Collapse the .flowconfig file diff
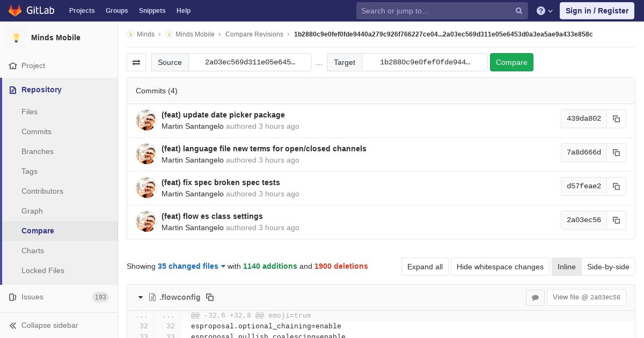The width and height of the screenshot is (644, 338). [141, 297]
